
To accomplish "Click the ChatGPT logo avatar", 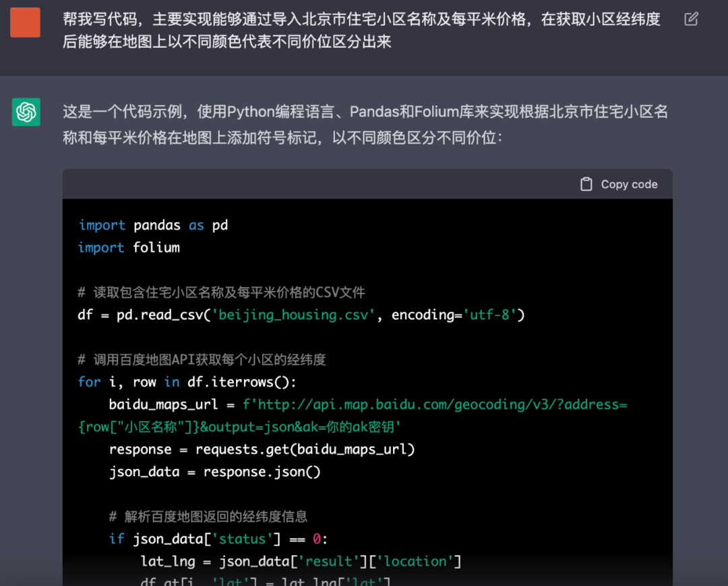I will click(x=26, y=112).
